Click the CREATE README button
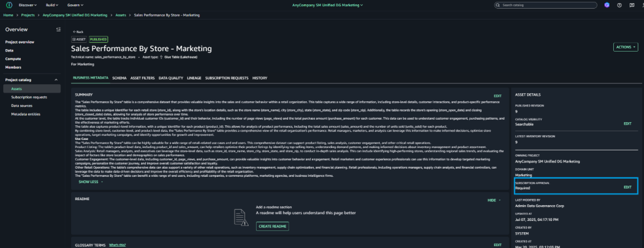Image resolution: width=644 pixels, height=248 pixels. [x=272, y=226]
